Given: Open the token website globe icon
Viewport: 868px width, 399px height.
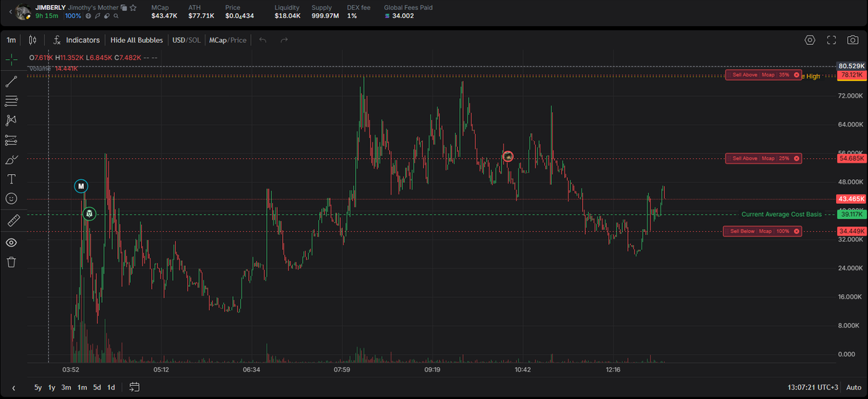Looking at the screenshot, I should 88,15.
